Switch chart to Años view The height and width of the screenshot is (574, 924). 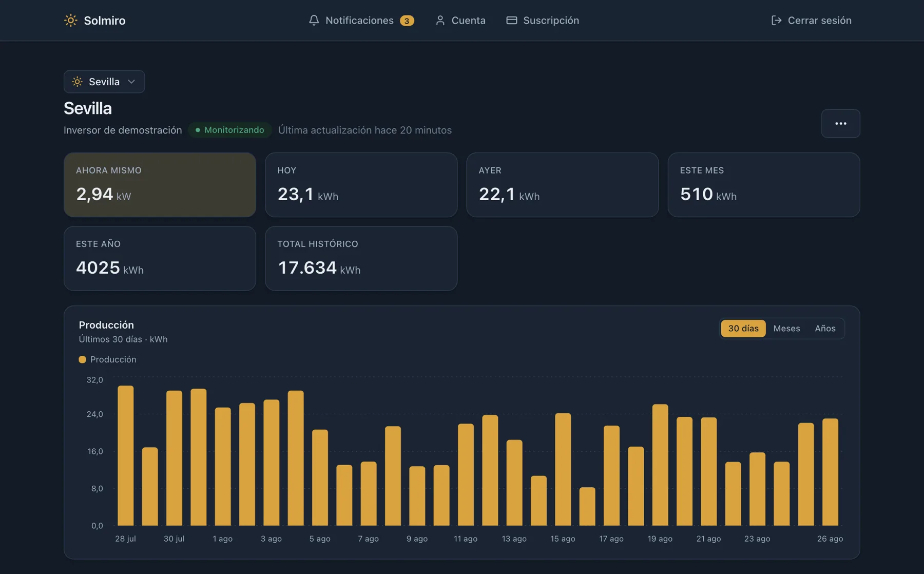pos(825,329)
